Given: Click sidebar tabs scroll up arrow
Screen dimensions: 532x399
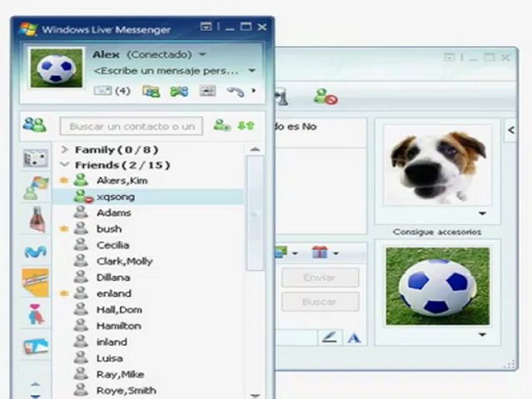Looking at the screenshot, I should (35, 384).
